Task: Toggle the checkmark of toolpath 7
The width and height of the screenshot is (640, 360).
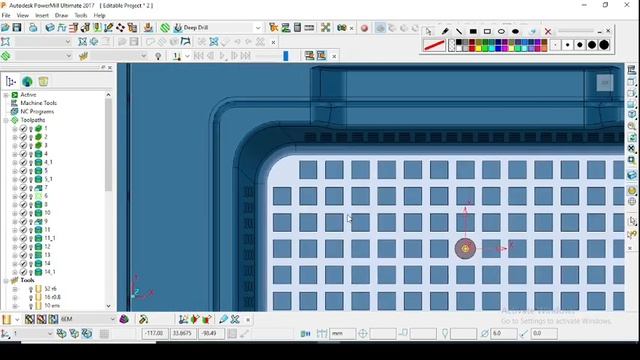Action: coord(23,188)
